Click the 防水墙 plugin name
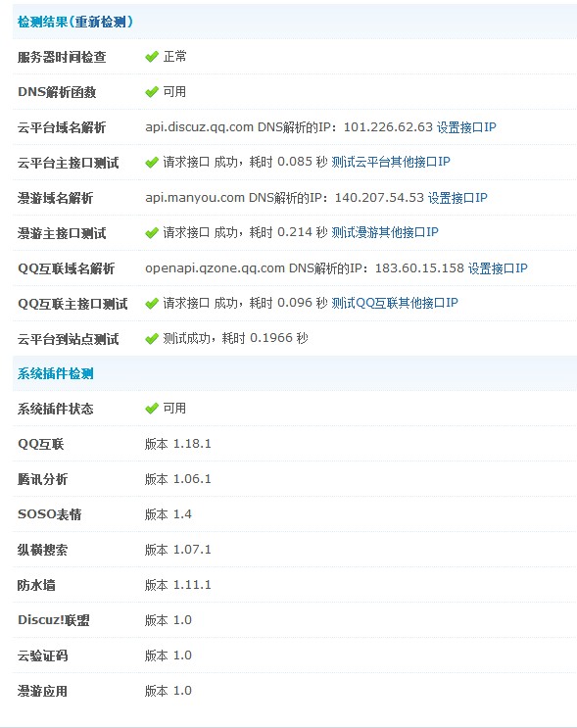 click(36, 585)
